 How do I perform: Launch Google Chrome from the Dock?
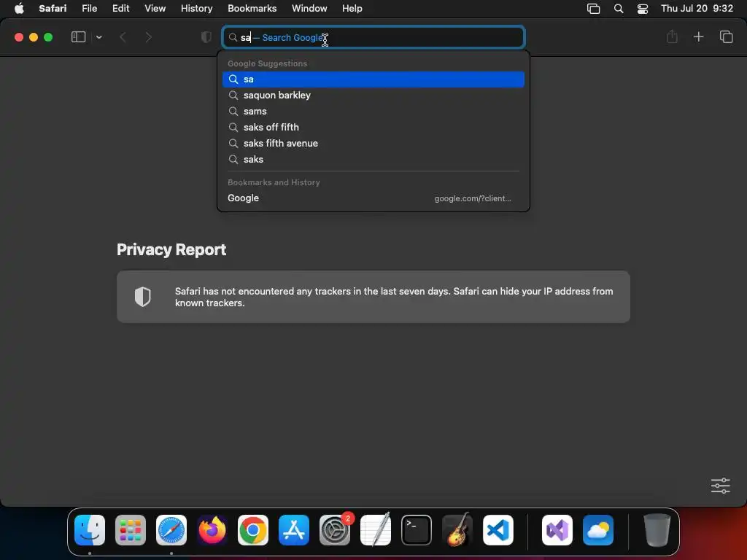(x=253, y=530)
